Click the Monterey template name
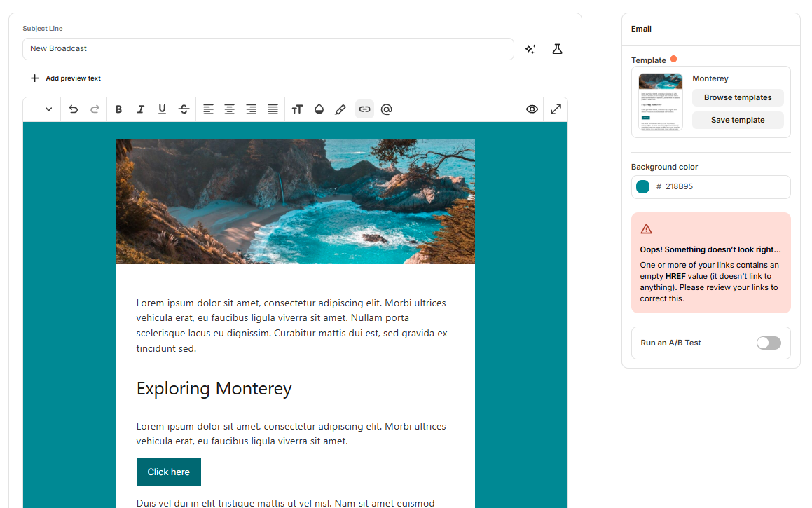The image size is (812, 508). pyautogui.click(x=710, y=78)
